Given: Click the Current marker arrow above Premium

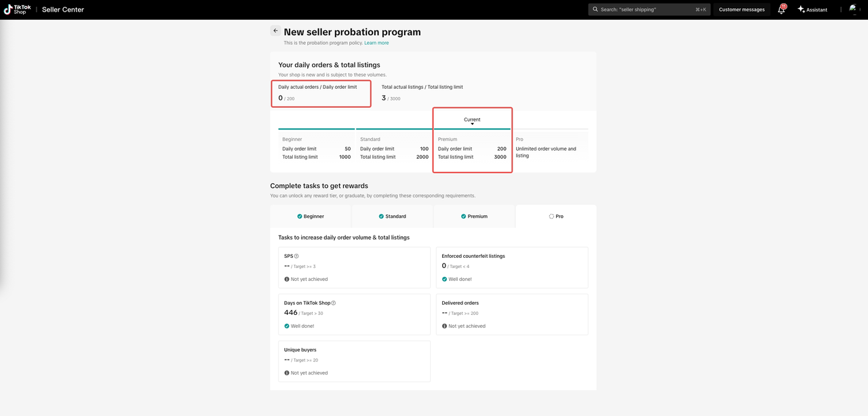Looking at the screenshot, I should [472, 124].
